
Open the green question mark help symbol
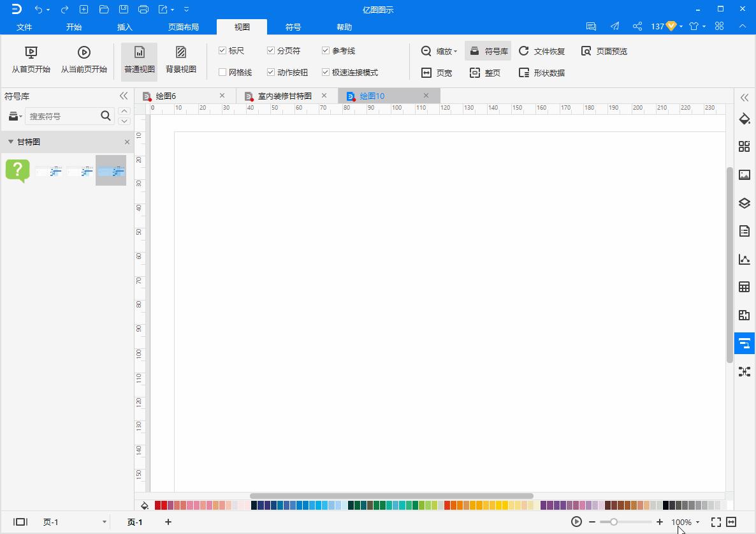point(17,171)
